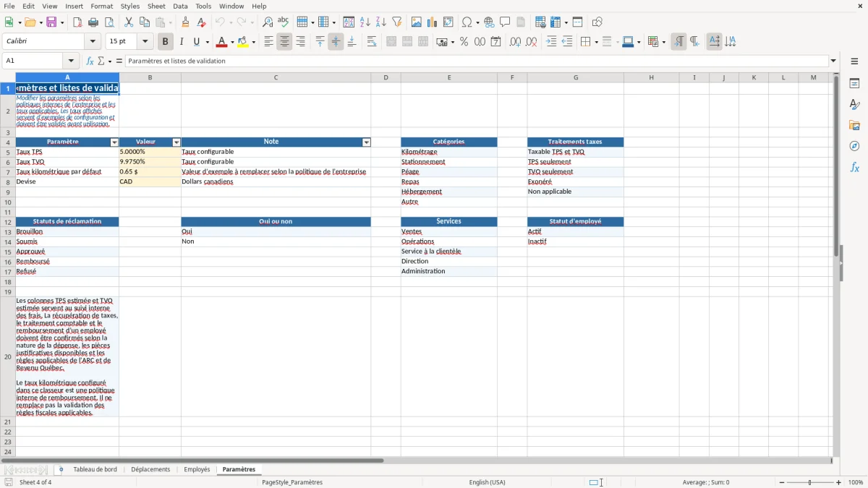Screen dimensions: 868x488
Task: Format cells as percent
Action: pos(464,42)
